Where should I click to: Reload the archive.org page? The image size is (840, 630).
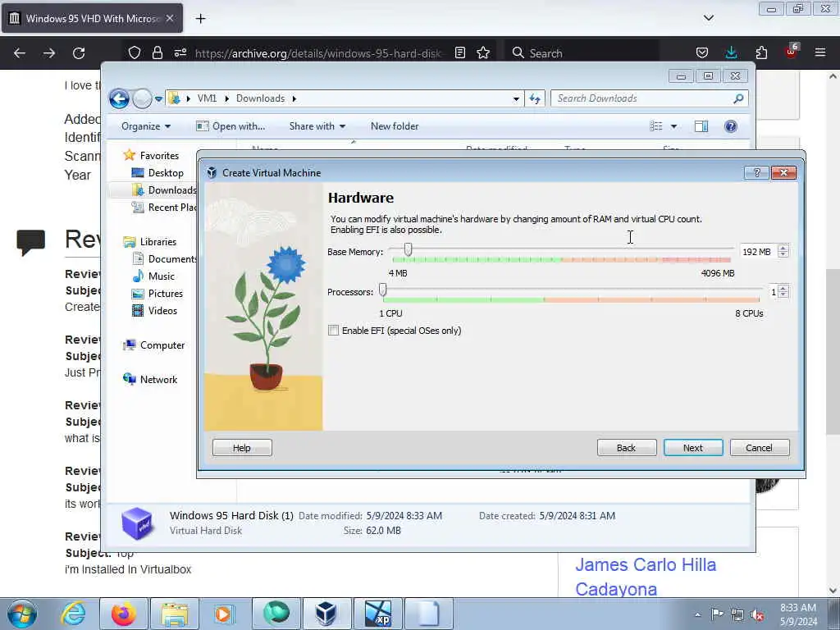click(79, 53)
